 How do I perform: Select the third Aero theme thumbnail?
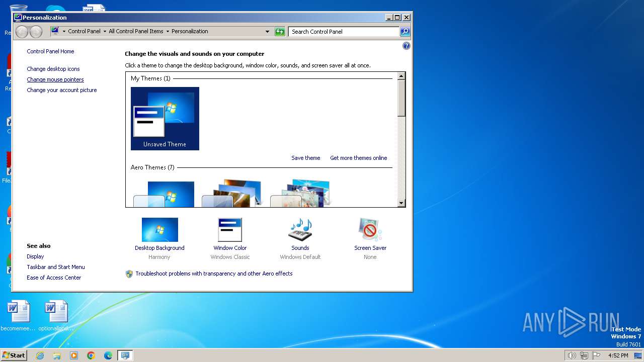click(x=300, y=193)
